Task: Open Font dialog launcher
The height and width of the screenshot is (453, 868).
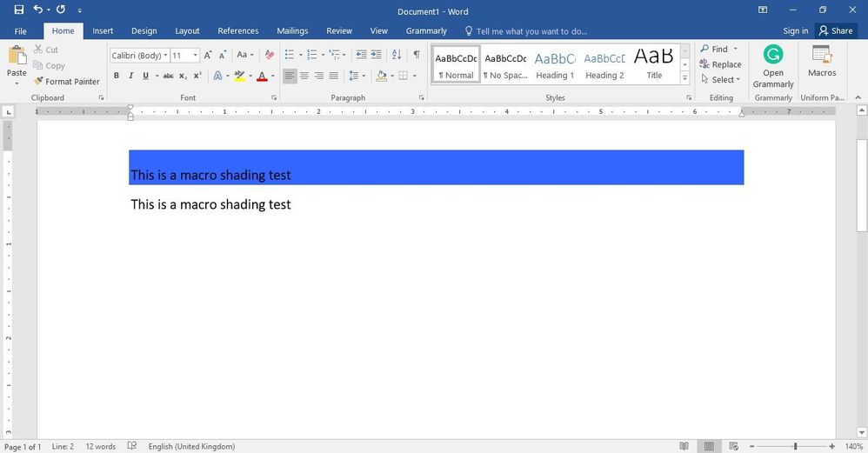Action: pyautogui.click(x=274, y=98)
